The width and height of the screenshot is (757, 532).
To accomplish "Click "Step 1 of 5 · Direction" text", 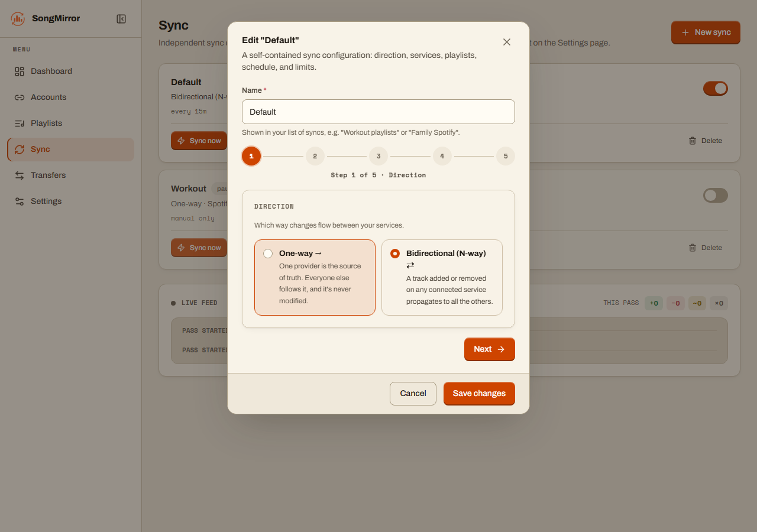I will [378, 175].
